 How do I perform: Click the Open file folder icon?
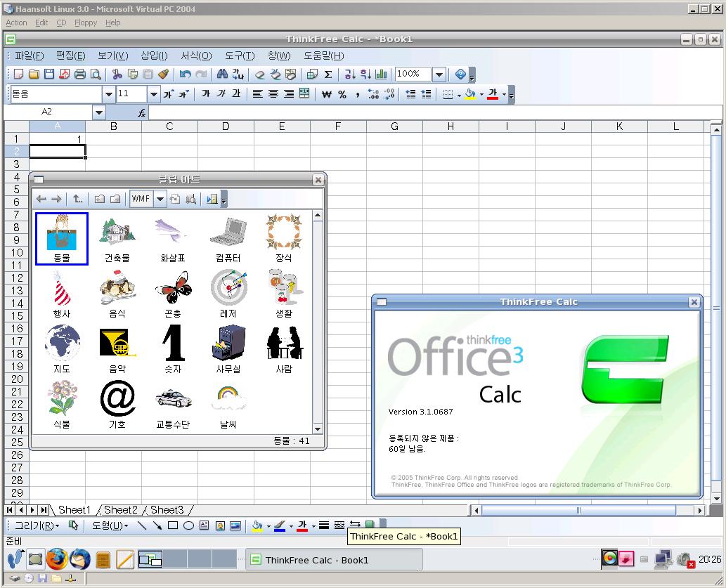34,74
